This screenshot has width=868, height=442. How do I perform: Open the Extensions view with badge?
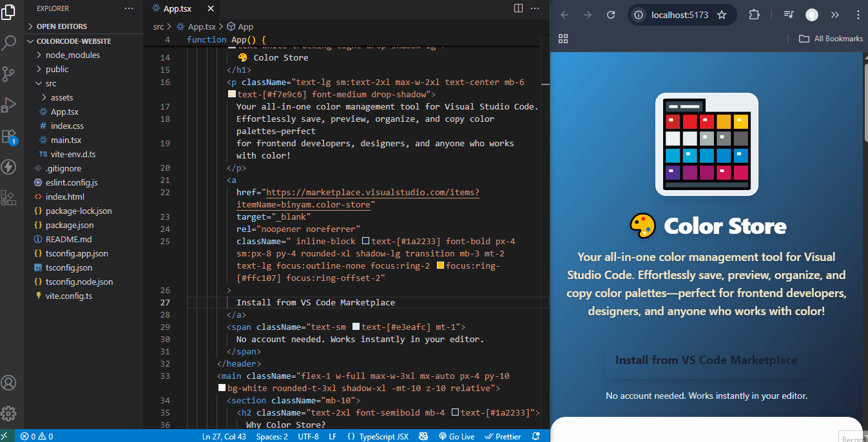point(8,136)
